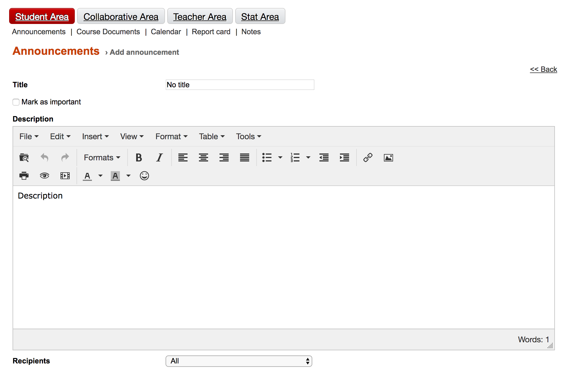This screenshot has width=588, height=368.
Task: Expand the bullet list style arrow
Action: tap(280, 157)
